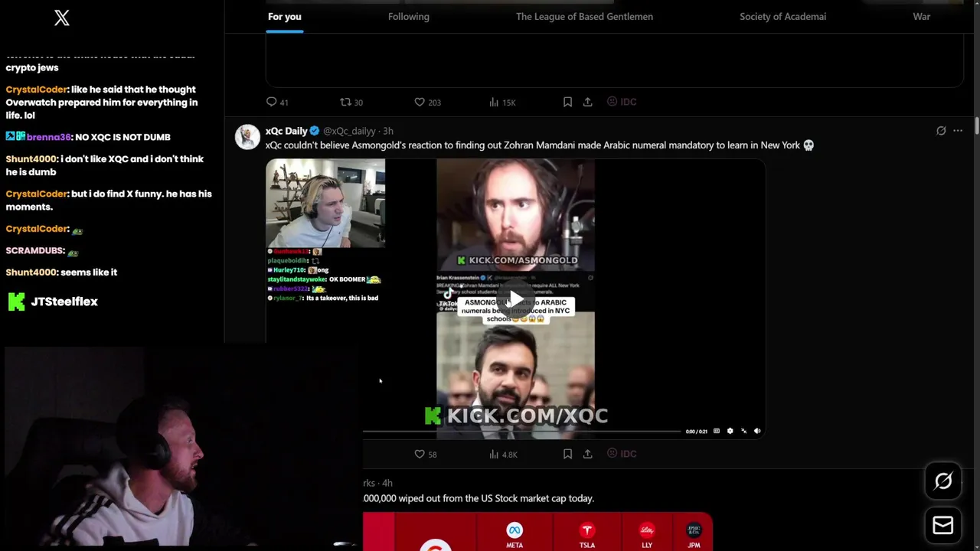Viewport: 980px width, 551px height.
Task: Click the page scrollbar
Action: 976,126
